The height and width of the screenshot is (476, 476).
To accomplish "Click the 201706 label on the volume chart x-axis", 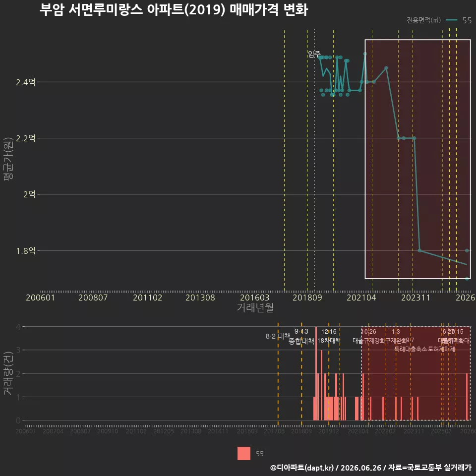I will (x=274, y=431).
